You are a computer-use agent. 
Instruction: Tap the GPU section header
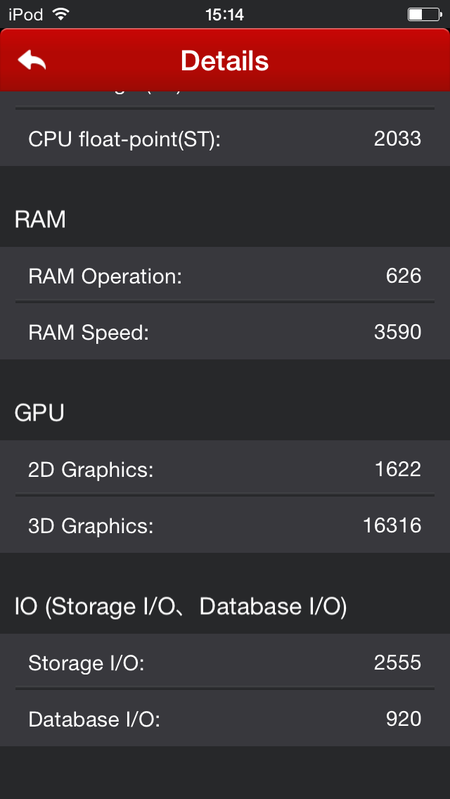39,413
